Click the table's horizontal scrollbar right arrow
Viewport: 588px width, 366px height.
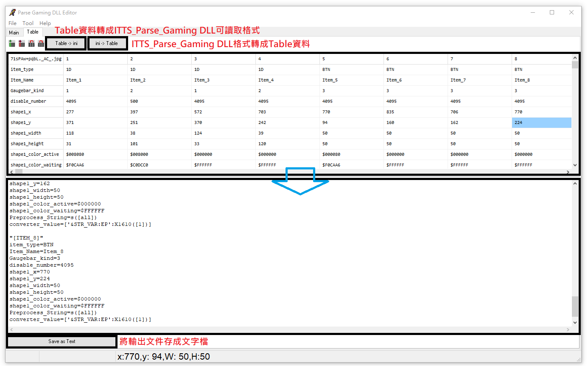(568, 172)
